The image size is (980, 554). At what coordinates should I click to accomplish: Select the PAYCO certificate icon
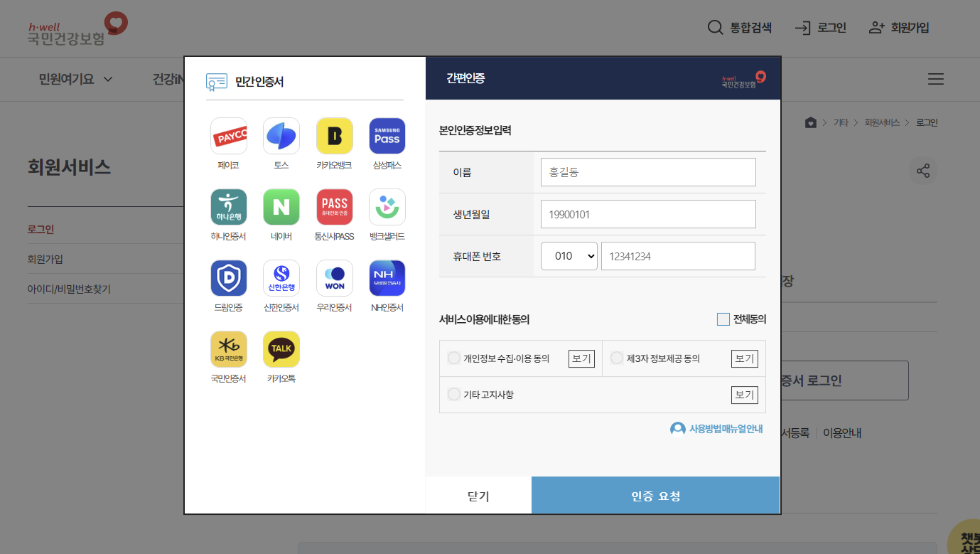[x=229, y=136]
